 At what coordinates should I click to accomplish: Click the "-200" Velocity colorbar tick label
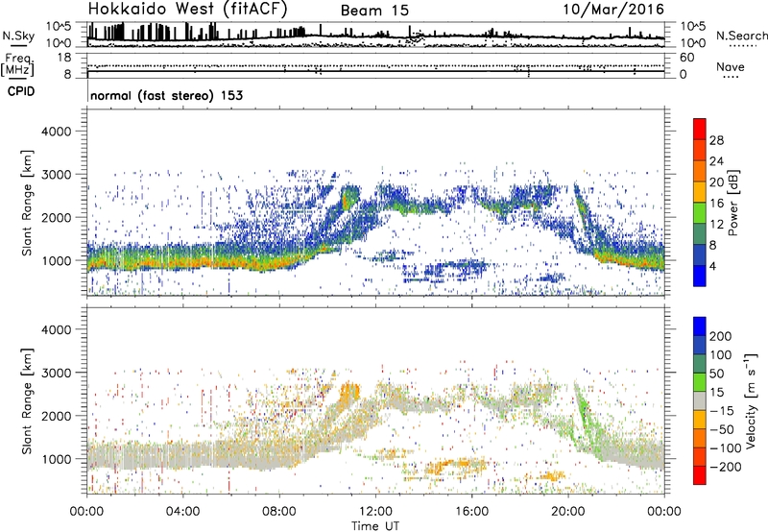click(726, 467)
